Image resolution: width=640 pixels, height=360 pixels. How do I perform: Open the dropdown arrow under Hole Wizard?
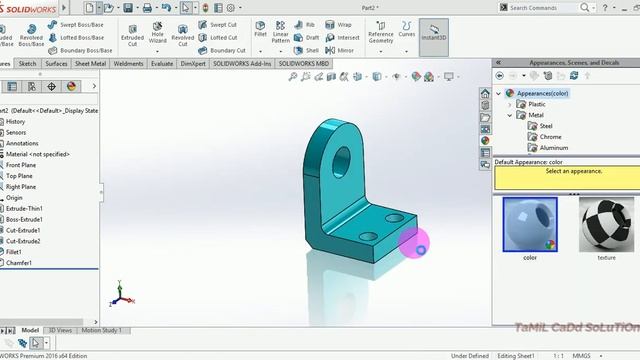coord(158,52)
